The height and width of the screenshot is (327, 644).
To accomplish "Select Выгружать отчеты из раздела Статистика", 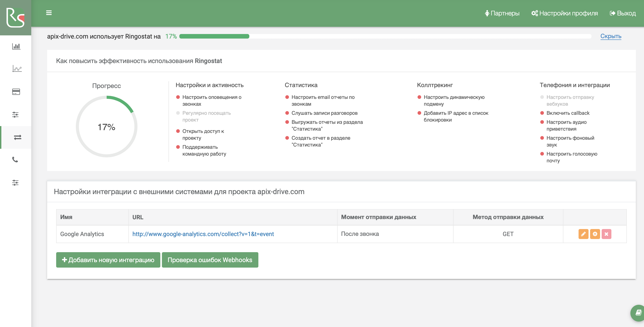I will (x=327, y=125).
